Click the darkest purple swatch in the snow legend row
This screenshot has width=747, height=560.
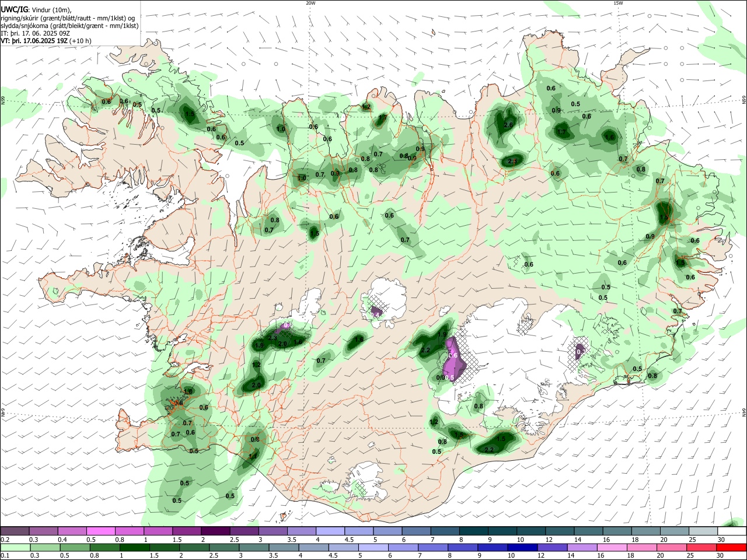[x=215, y=531]
